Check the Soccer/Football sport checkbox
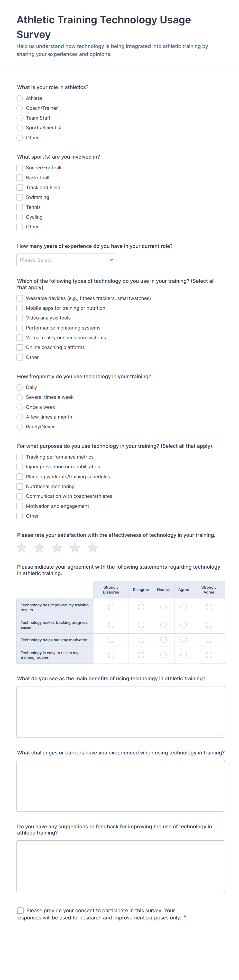The width and height of the screenshot is (239, 980). tap(20, 167)
